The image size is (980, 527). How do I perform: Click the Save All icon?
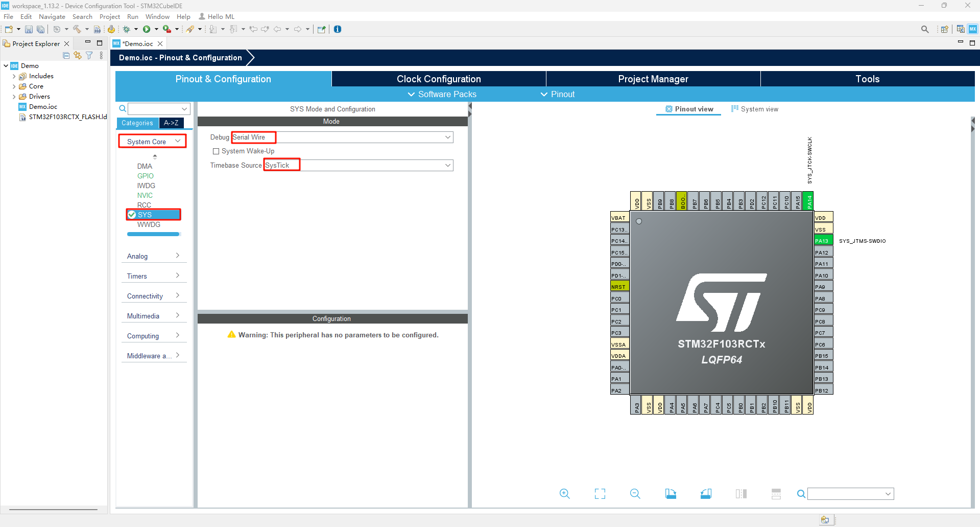click(x=41, y=30)
